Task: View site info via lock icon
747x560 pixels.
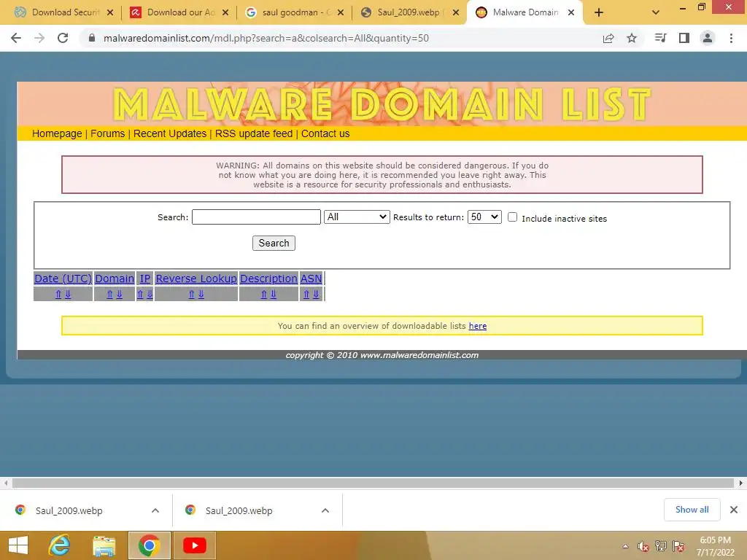Action: pos(92,38)
